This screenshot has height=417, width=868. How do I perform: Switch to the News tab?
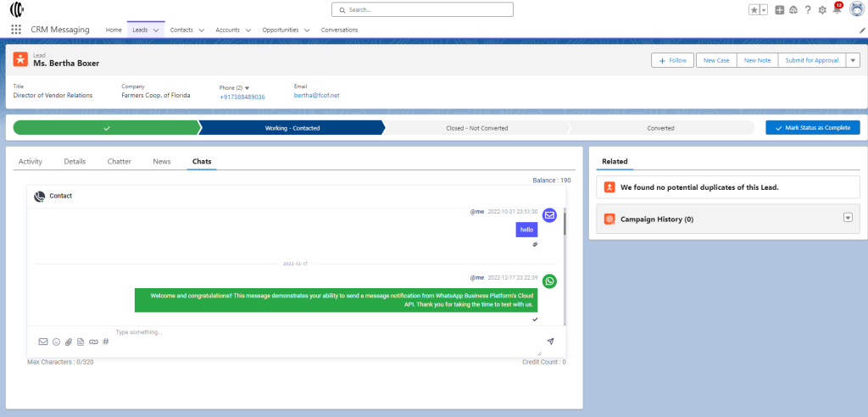(x=162, y=162)
